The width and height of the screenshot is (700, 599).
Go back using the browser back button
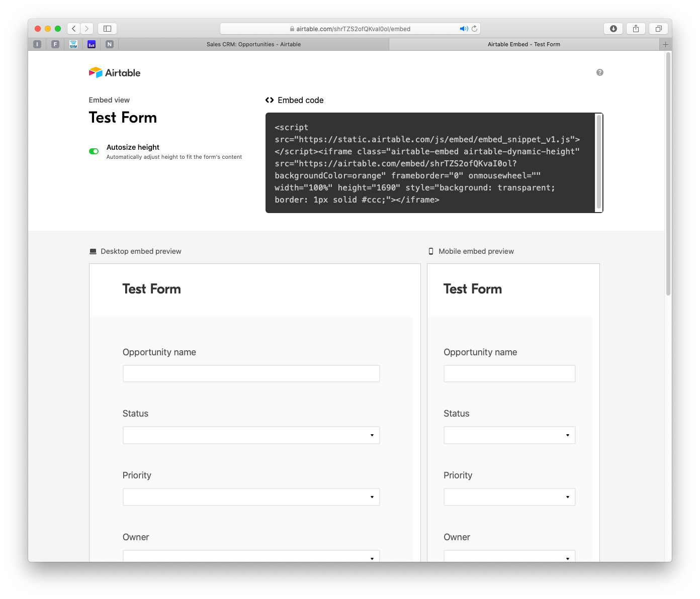pyautogui.click(x=73, y=29)
